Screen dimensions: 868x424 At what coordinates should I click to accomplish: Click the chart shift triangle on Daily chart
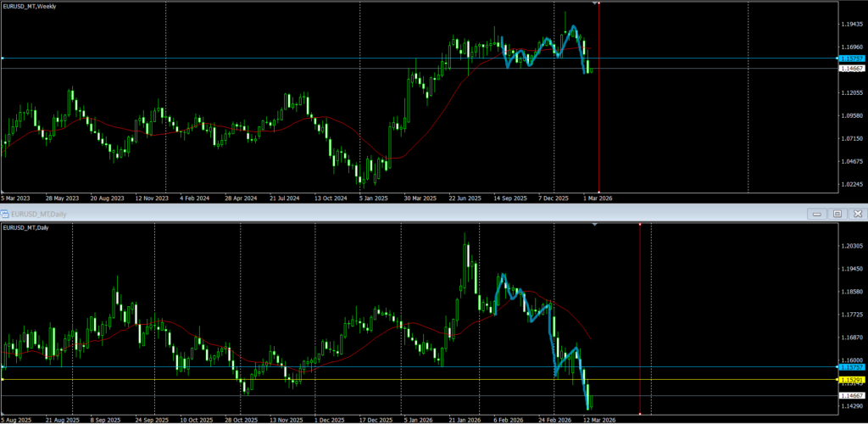coord(594,225)
